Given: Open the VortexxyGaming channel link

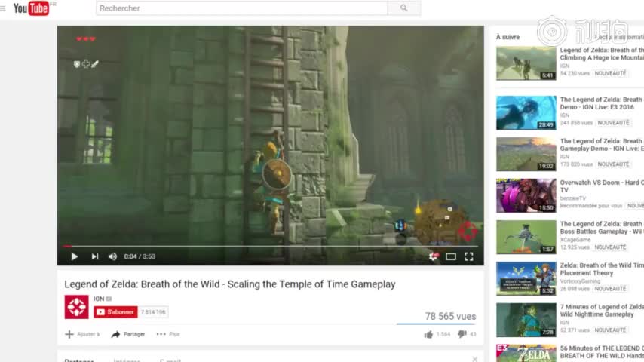Looking at the screenshot, I should pos(580,281).
